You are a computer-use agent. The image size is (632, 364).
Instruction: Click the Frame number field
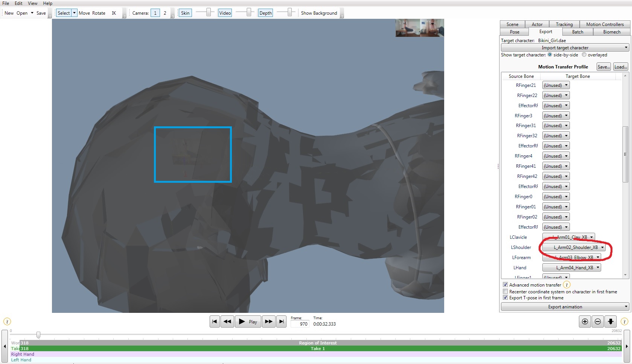(300, 324)
